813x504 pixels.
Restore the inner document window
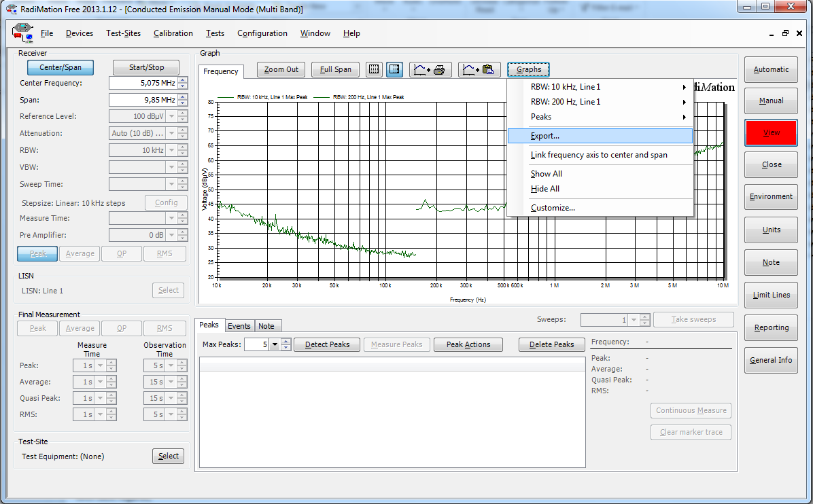coord(786,33)
